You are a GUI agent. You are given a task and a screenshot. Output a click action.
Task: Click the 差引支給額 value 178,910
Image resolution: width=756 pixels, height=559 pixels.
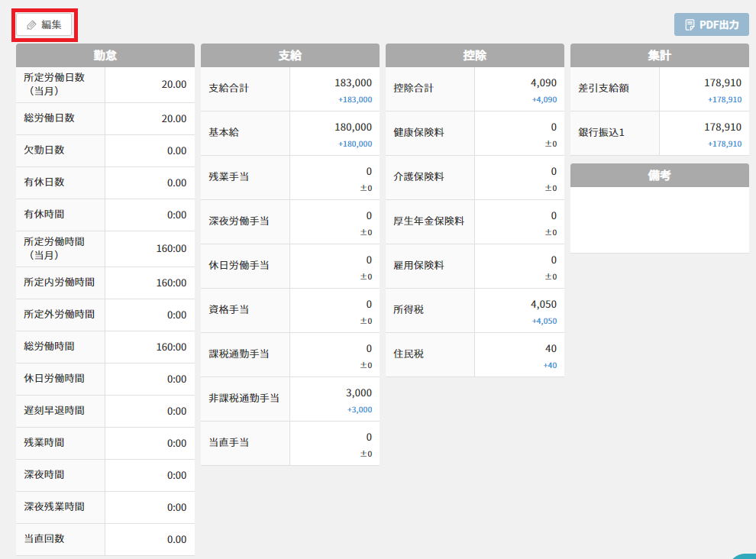[722, 83]
